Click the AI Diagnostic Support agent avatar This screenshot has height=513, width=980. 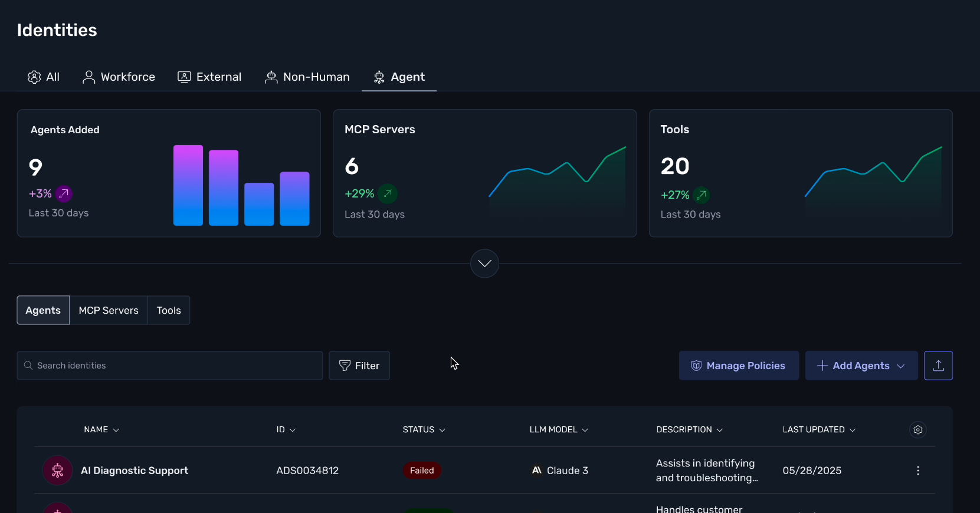click(x=58, y=471)
